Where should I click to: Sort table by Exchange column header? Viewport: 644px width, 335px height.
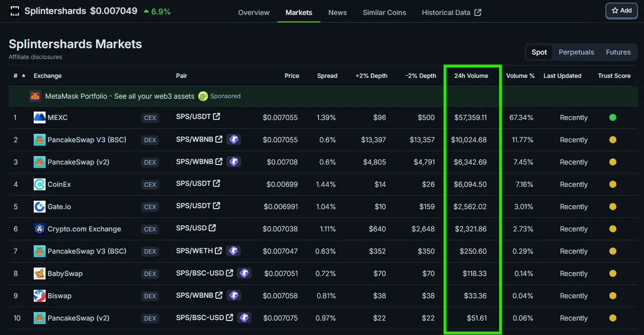point(47,76)
